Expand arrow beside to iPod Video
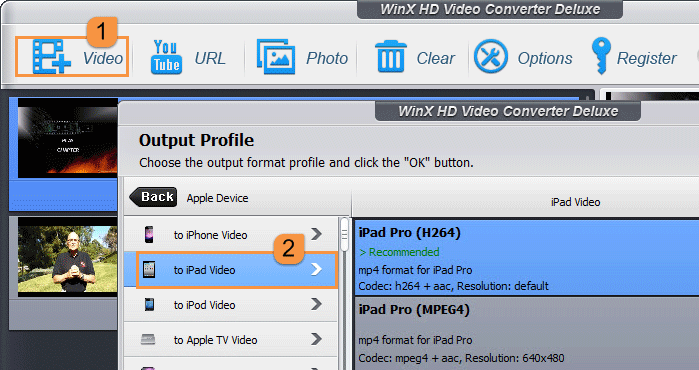Viewport: 699px width, 370px height. pos(316,304)
